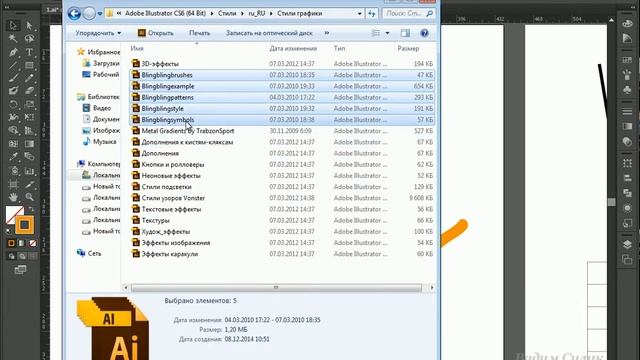640x360 pixels.
Task: Select the Selection tool in Illustrator toolbar
Action: coord(13,25)
